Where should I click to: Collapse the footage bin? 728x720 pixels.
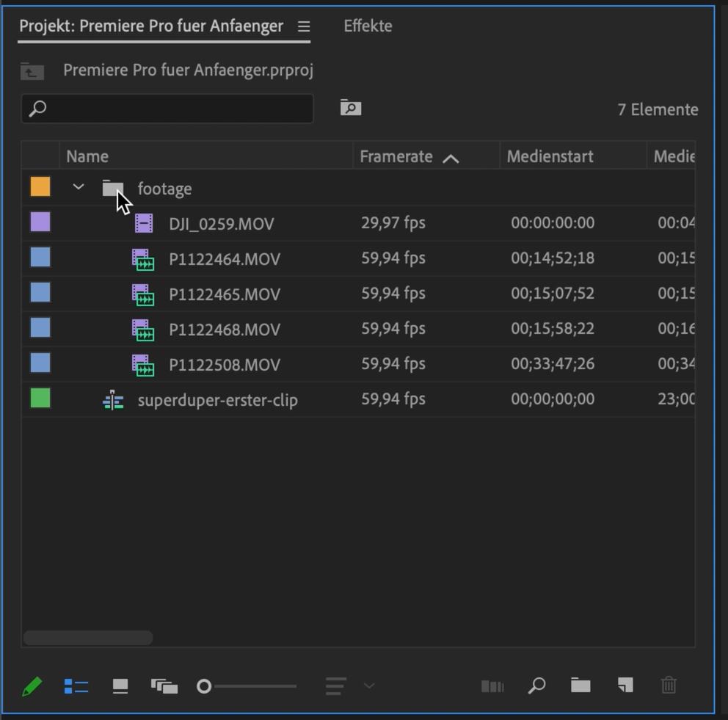coord(79,188)
